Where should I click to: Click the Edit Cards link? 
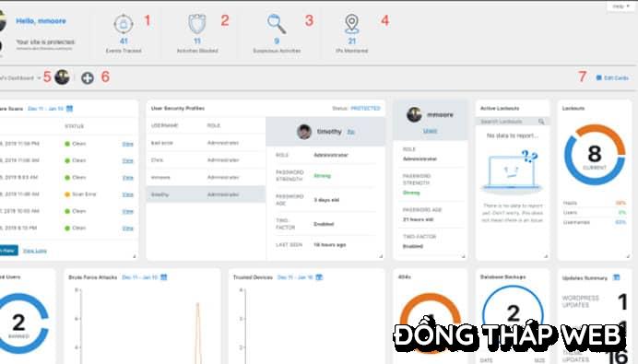612,77
